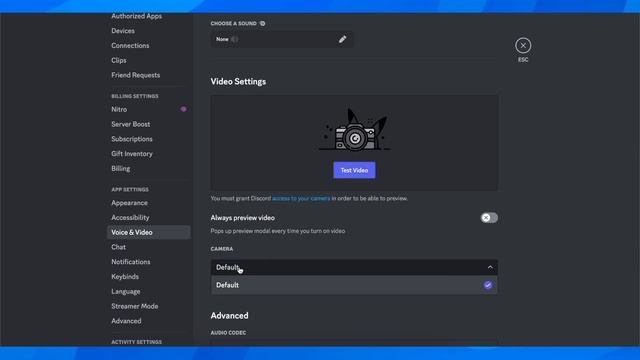Image resolution: width=640 pixels, height=360 pixels.
Task: Select Voice & Video in sidebar
Action: (149, 232)
